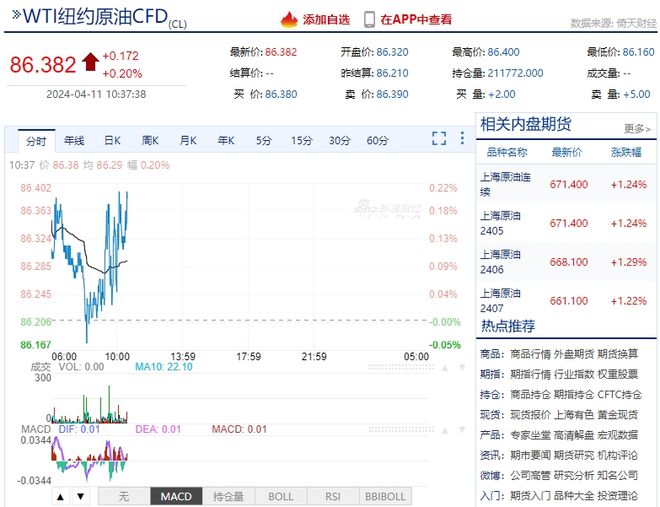The height and width of the screenshot is (507, 660).
Task: Click the black up-arrow button below the chart
Action: point(61,497)
